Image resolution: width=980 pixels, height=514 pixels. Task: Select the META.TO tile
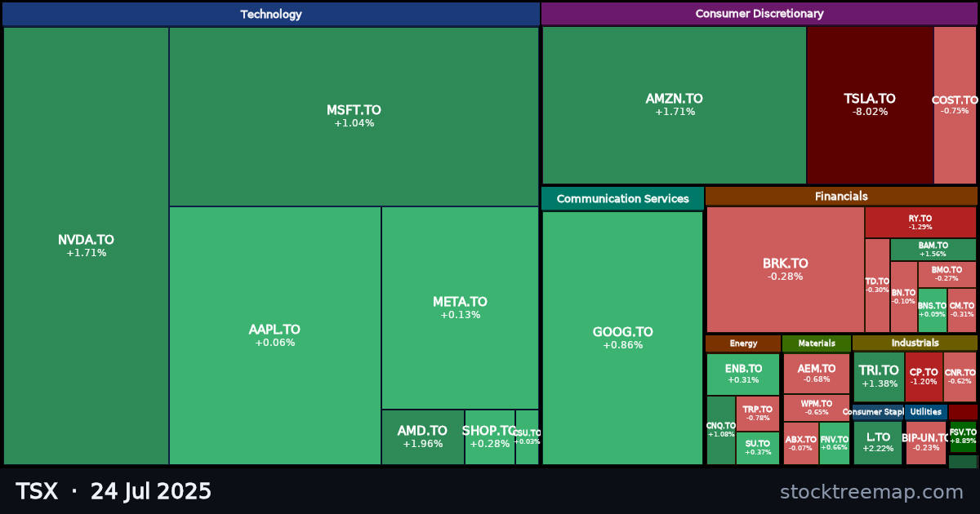pos(460,308)
